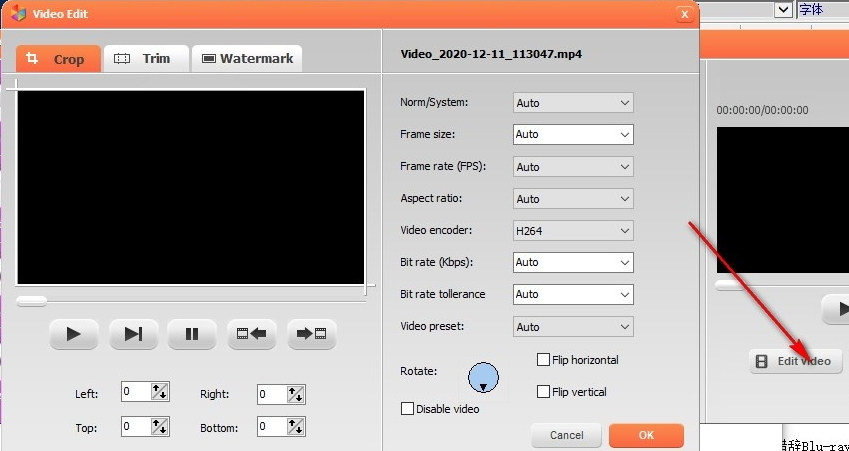Open the Norm/System dropdown
The width and height of the screenshot is (849, 451).
click(573, 103)
